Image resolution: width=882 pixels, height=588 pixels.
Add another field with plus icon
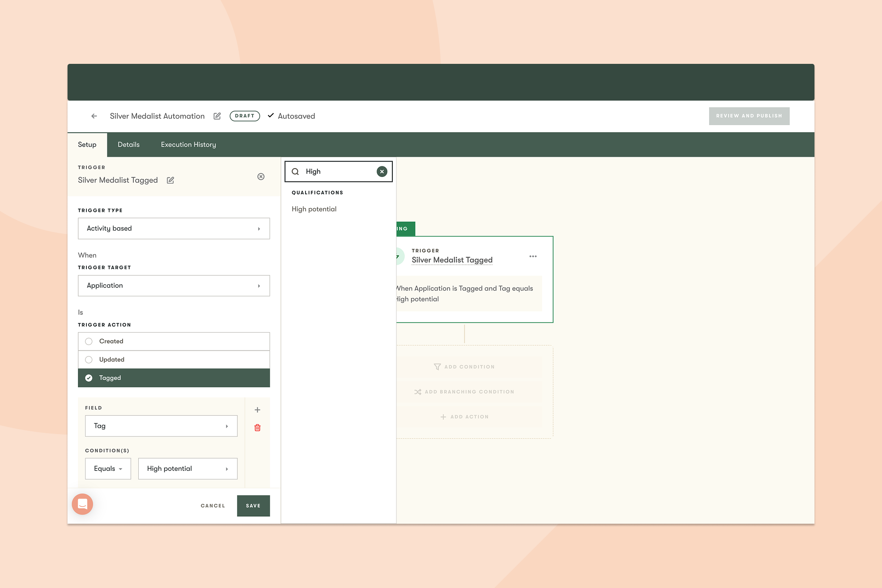pos(258,410)
